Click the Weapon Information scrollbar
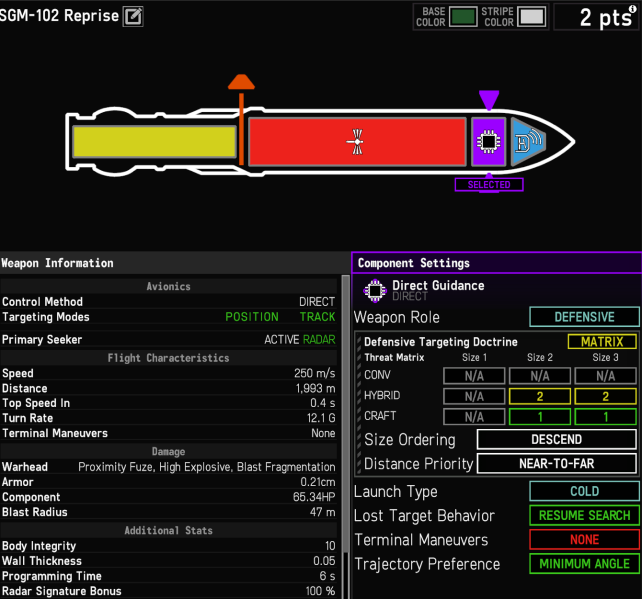Viewport: 642px width, 599px height. pos(345,414)
